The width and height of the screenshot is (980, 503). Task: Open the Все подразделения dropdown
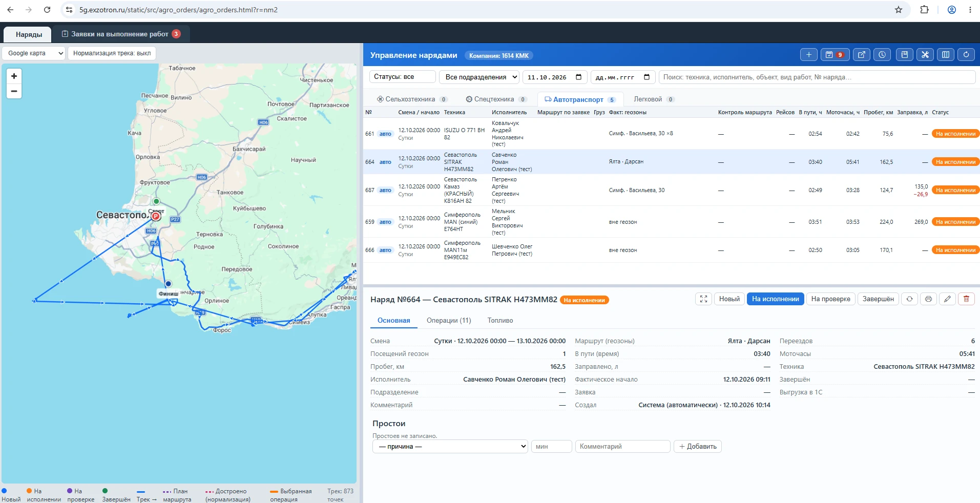[479, 77]
